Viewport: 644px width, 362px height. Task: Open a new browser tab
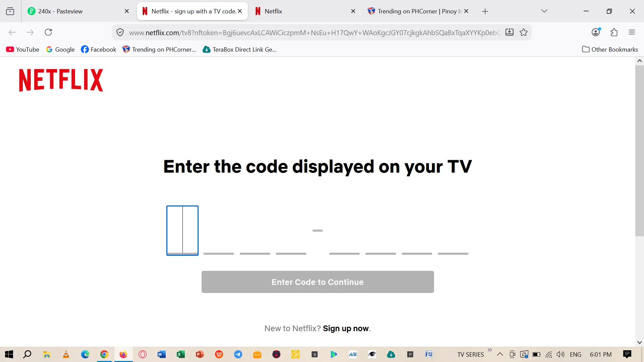point(485,11)
